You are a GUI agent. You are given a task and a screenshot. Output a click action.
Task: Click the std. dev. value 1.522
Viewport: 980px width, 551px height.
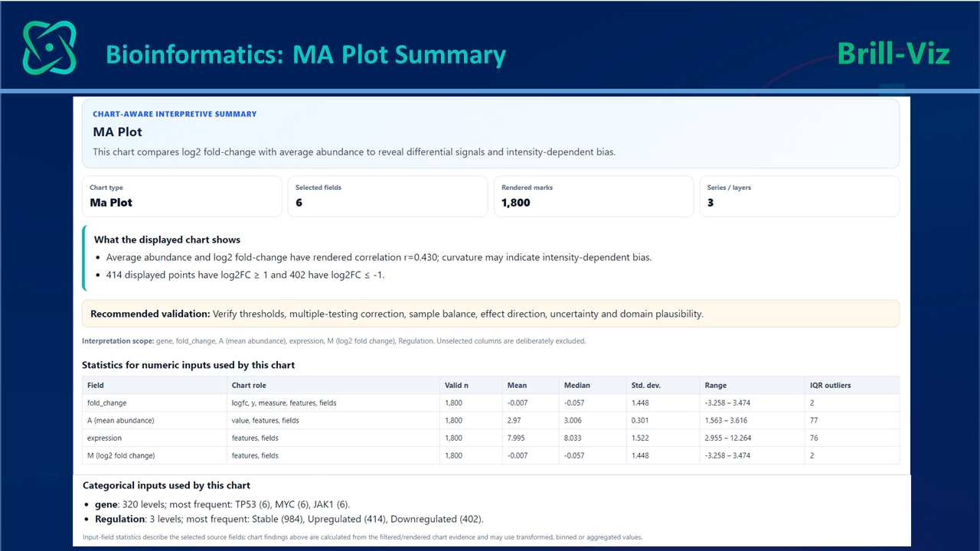coord(642,438)
